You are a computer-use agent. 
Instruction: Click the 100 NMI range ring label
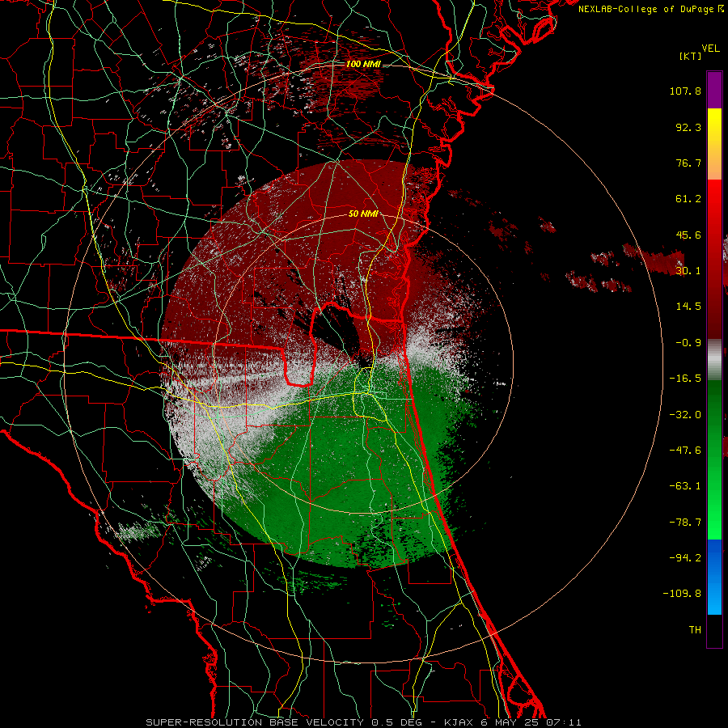click(363, 64)
